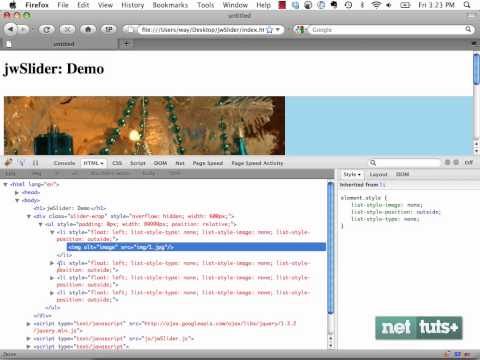This screenshot has width=480, height=360.
Task: Click the red square menu bar icon
Action: [x=282, y=5]
